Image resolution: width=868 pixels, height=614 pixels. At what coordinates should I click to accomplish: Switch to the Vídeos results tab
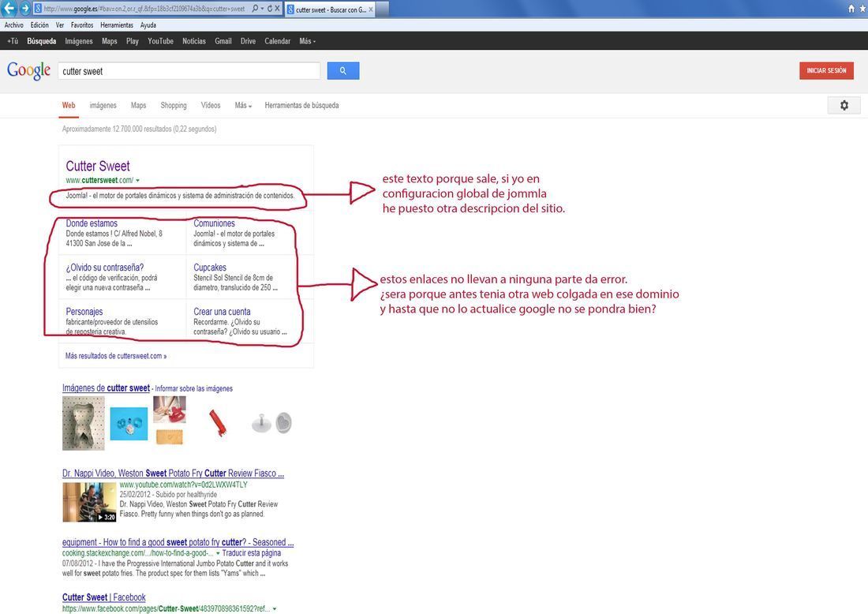(211, 105)
